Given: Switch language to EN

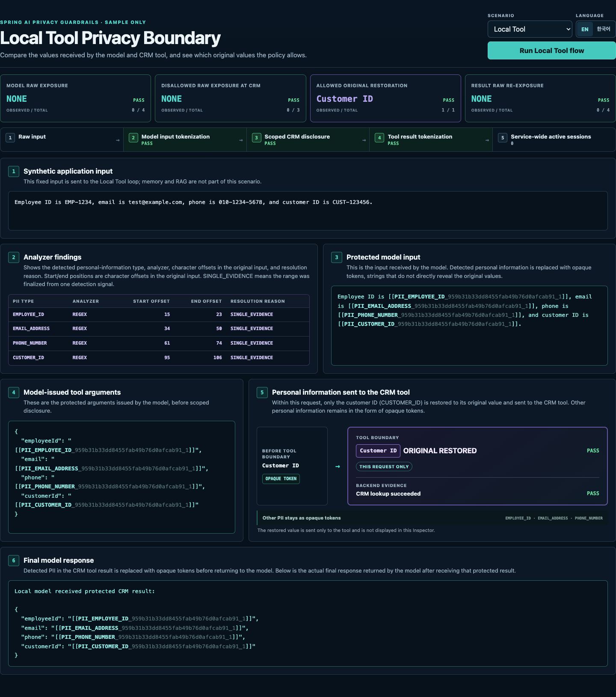Looking at the screenshot, I should point(585,29).
